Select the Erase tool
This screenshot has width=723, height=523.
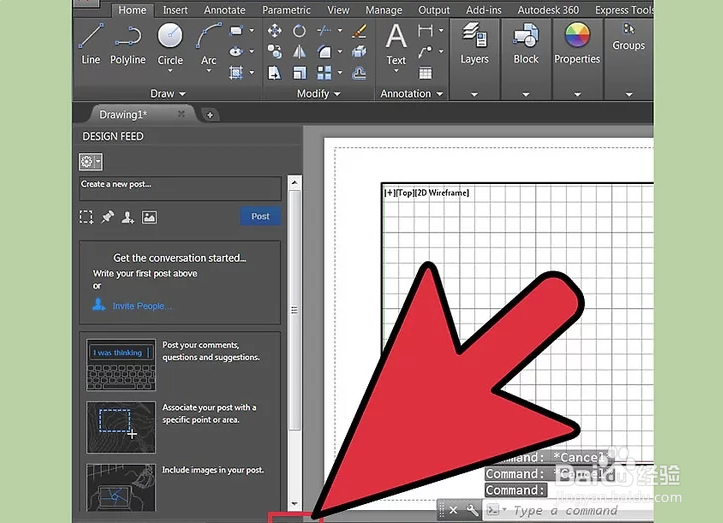click(359, 31)
